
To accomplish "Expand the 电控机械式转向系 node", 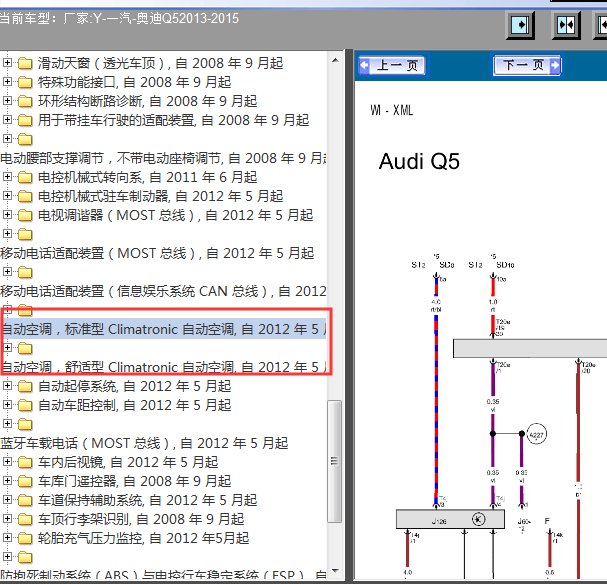I will pyautogui.click(x=7, y=176).
